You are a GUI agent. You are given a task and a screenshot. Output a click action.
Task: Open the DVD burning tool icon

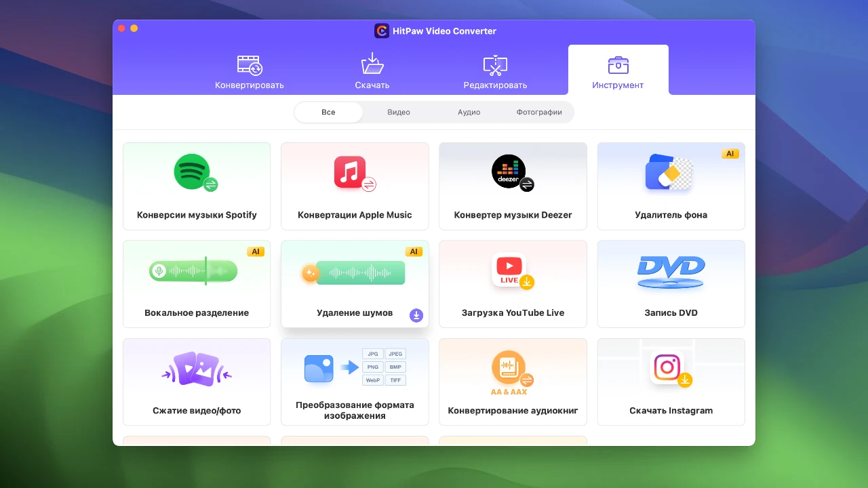point(671,272)
